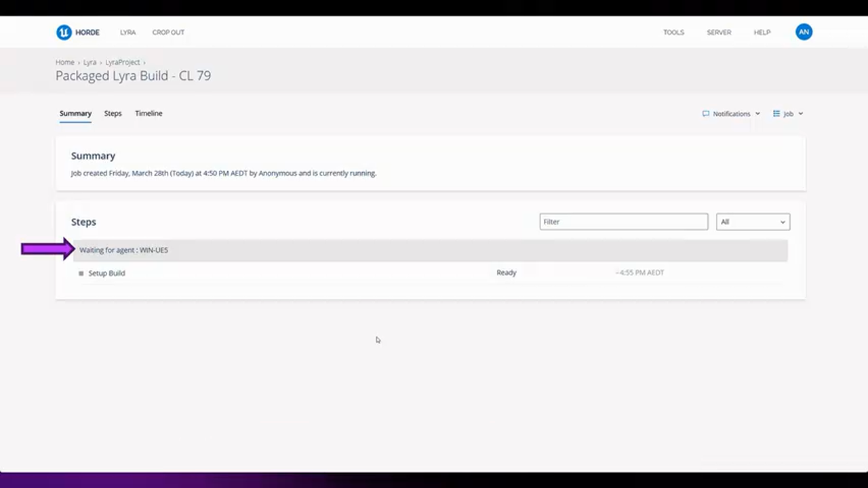Click the Waiting for agent WIN-UE5 row

(271, 250)
